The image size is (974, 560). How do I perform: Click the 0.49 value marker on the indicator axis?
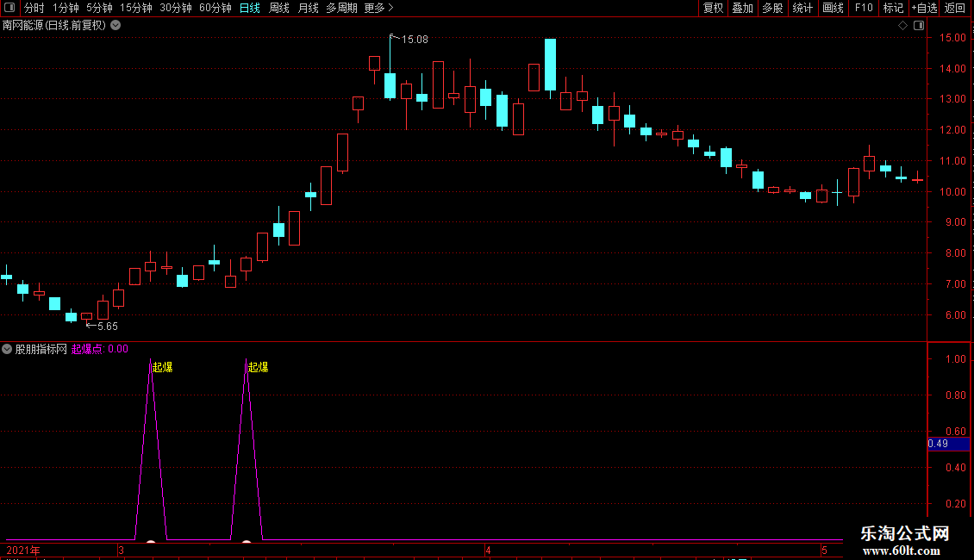tap(948, 444)
